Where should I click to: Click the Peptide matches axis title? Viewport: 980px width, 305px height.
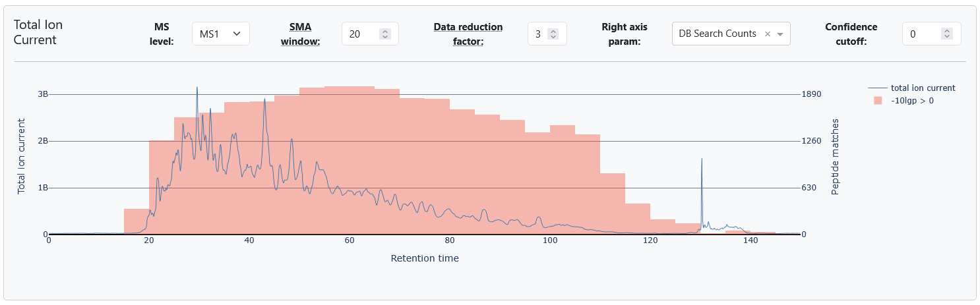point(836,157)
